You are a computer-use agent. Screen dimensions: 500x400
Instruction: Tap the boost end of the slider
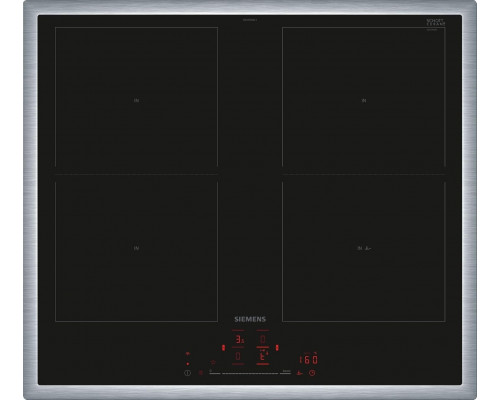(x=286, y=371)
